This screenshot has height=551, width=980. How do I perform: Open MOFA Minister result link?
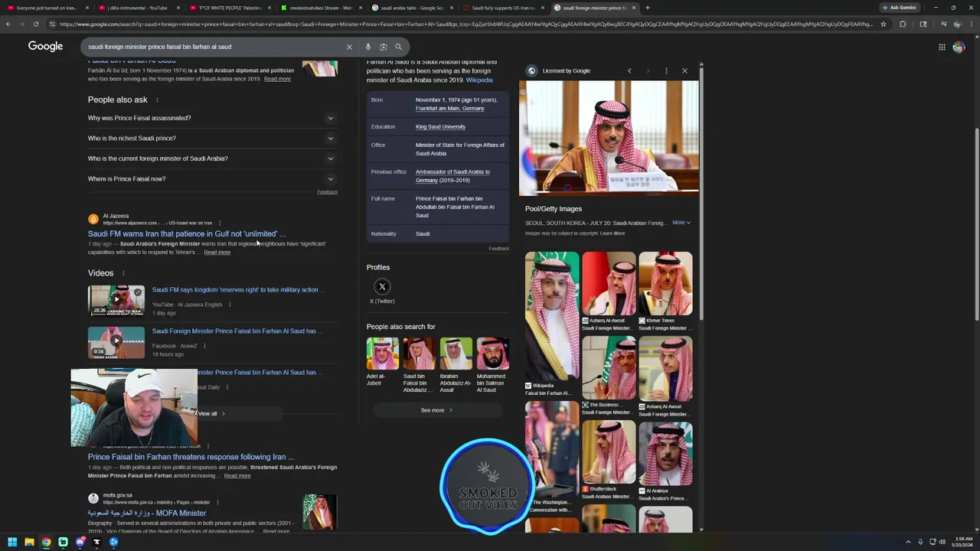(x=147, y=514)
